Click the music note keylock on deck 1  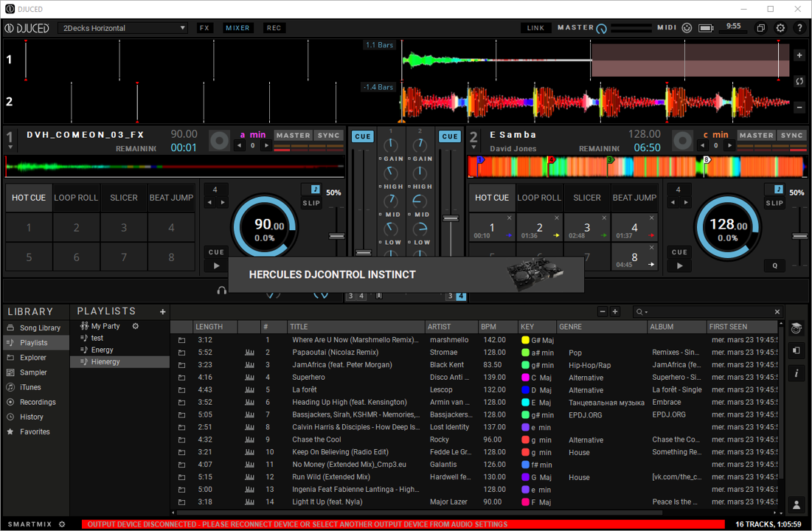point(316,189)
